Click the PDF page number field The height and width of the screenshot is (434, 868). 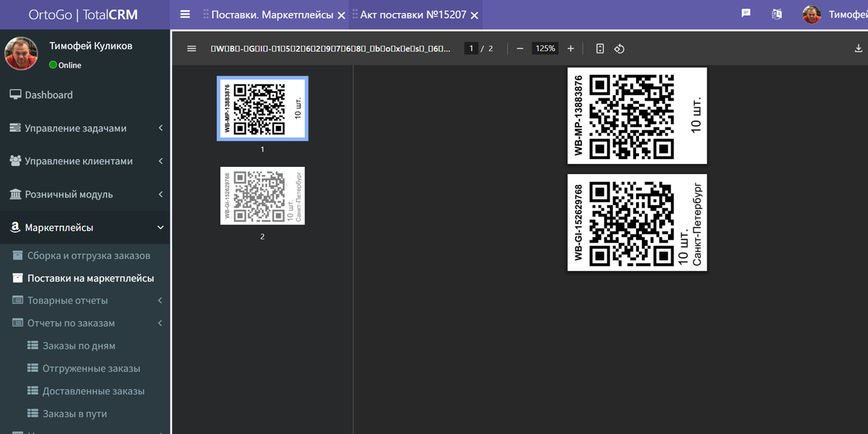point(471,48)
